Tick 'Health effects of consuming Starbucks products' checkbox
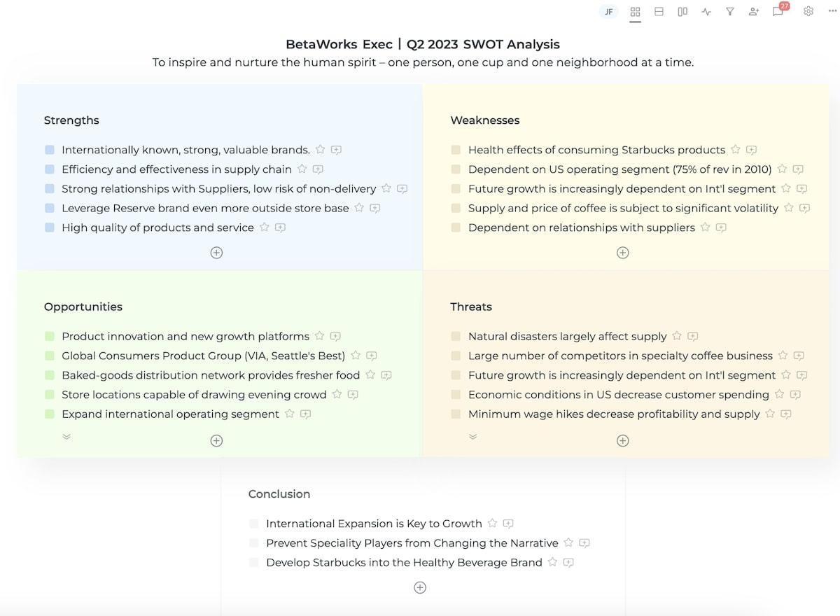 [x=456, y=150]
